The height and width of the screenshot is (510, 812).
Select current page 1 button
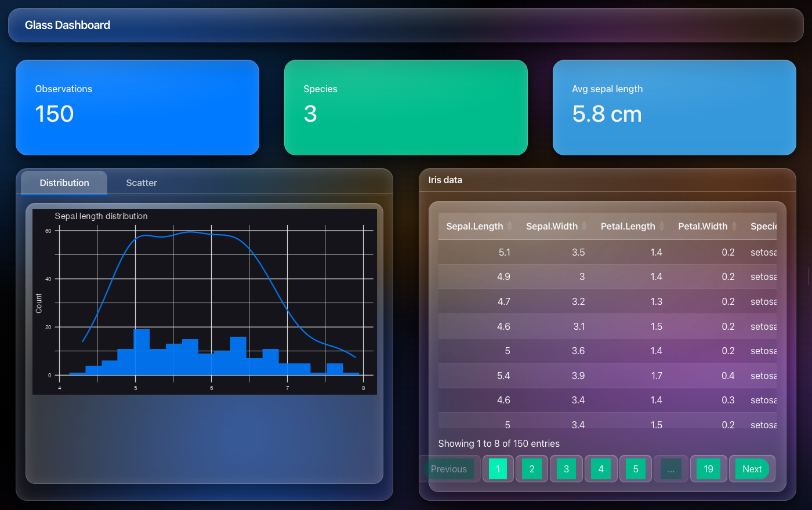tap(498, 469)
